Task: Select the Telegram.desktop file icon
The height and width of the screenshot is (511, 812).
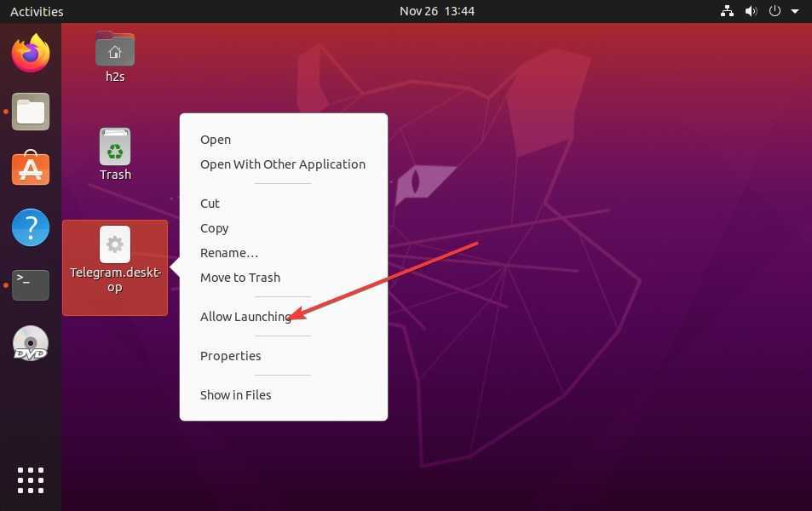Action: point(115,244)
